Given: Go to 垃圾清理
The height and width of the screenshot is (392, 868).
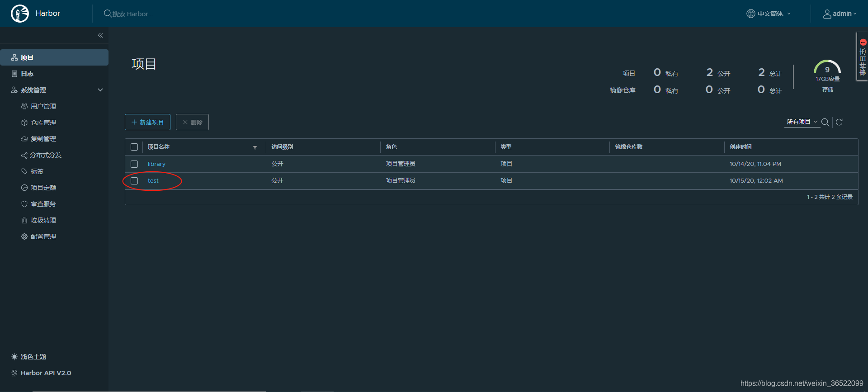Looking at the screenshot, I should (x=43, y=220).
